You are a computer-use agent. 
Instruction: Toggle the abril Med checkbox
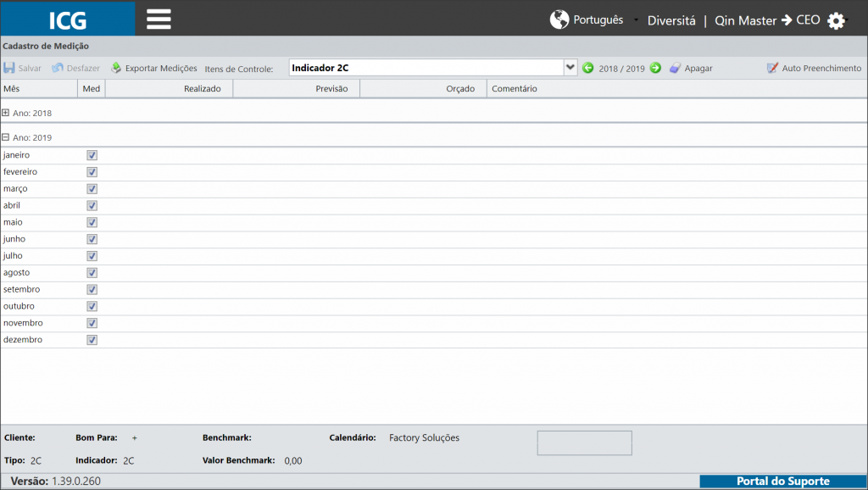(x=92, y=205)
